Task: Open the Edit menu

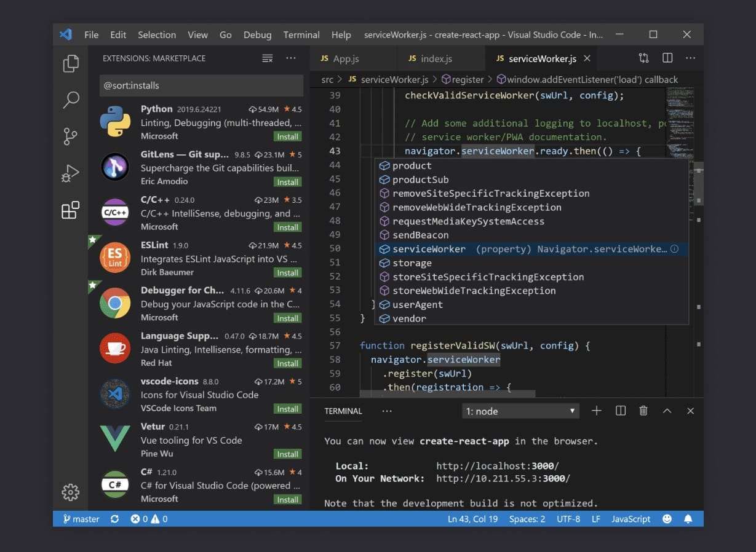Action: point(118,34)
